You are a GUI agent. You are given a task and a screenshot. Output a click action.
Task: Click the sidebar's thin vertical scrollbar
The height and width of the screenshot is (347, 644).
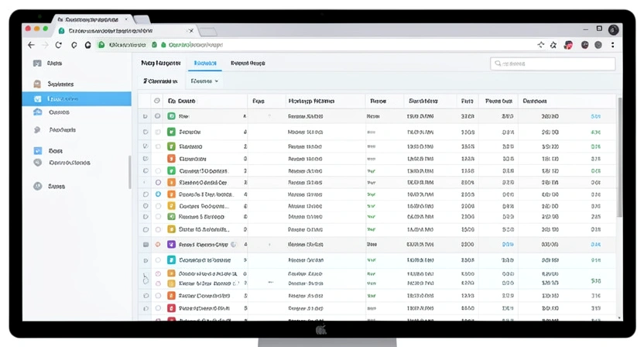(130, 172)
